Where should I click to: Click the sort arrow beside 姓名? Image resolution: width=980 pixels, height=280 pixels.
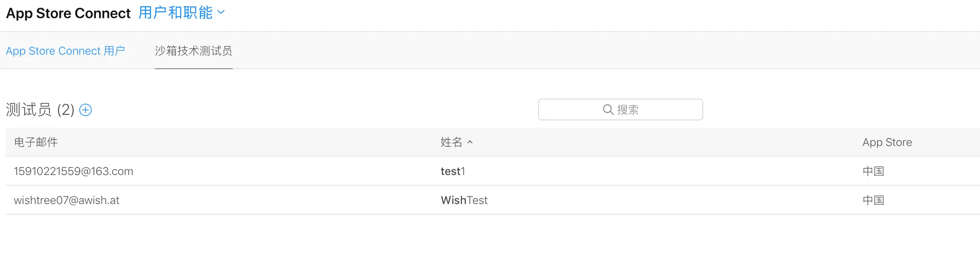pyautogui.click(x=470, y=142)
